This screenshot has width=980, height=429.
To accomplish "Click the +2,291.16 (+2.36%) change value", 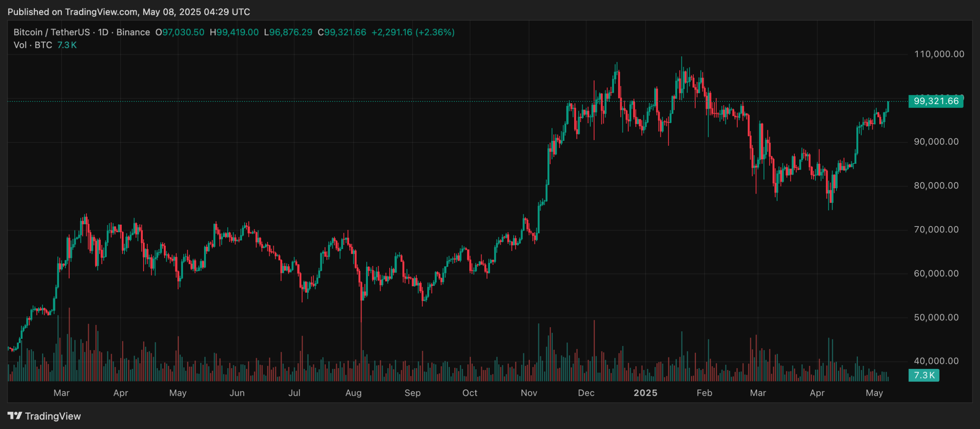I will point(413,32).
